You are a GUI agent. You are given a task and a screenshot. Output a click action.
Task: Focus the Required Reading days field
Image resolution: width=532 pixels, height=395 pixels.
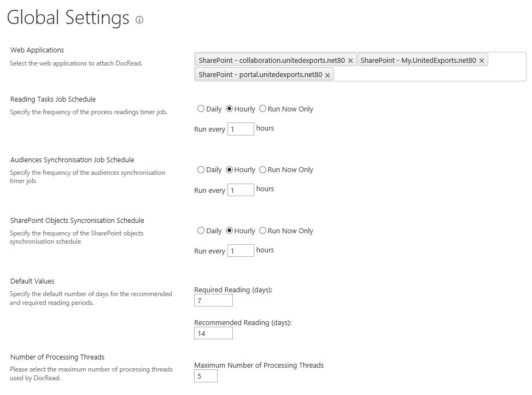[213, 300]
